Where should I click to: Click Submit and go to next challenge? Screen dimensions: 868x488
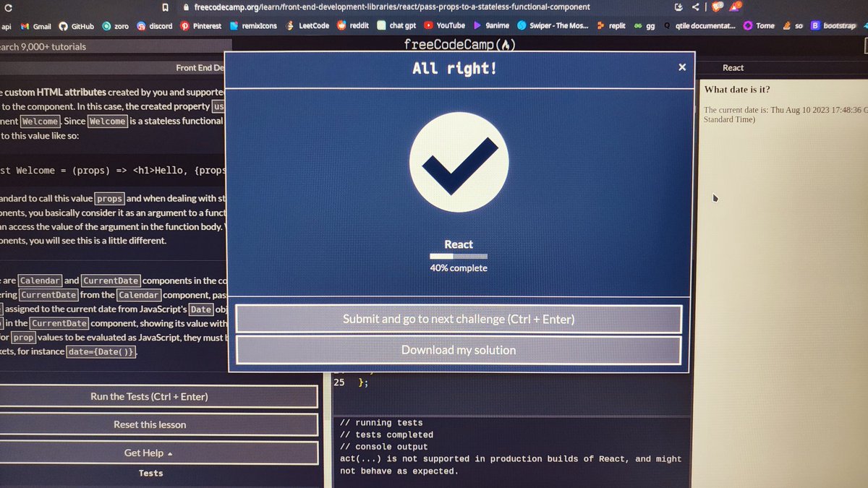(459, 319)
